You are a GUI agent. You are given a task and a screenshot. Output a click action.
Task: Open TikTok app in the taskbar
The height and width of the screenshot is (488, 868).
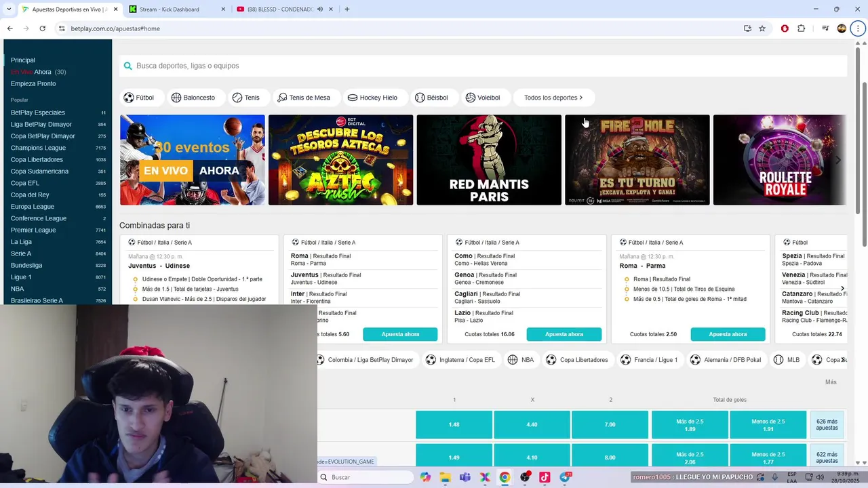click(545, 477)
